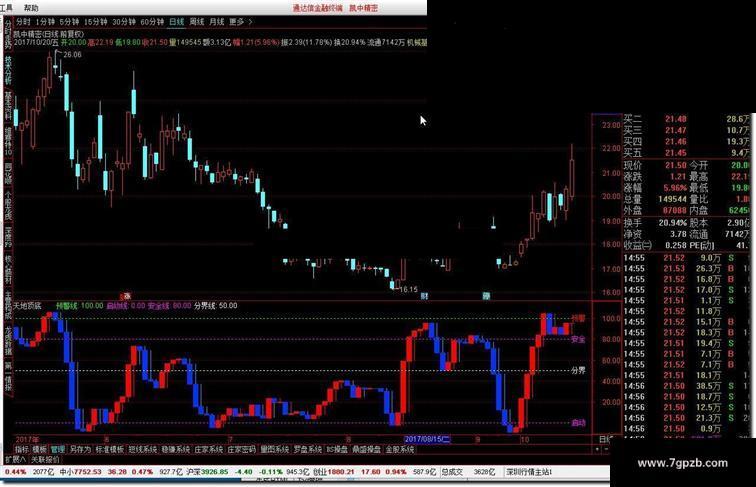This screenshot has width=756, height=487.
Task: Apply the 庄家系统 template
Action: [x=208, y=449]
